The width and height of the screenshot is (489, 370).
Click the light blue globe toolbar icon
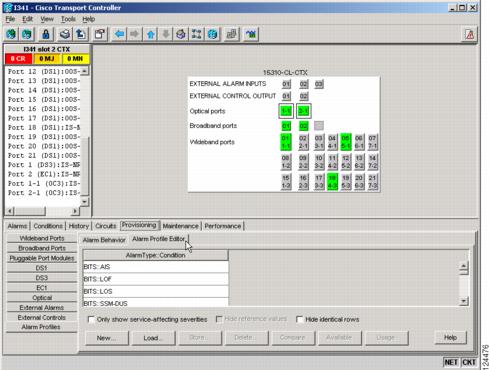pos(212,34)
